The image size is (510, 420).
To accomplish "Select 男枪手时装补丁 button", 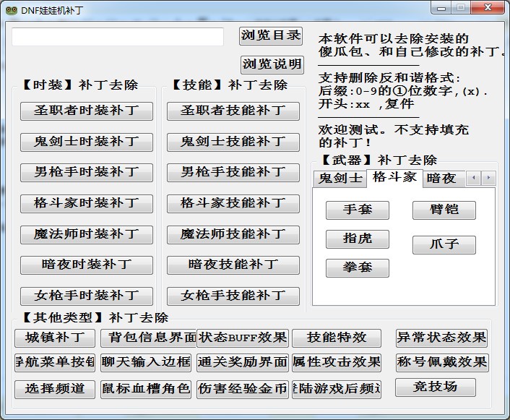I will [x=87, y=173].
